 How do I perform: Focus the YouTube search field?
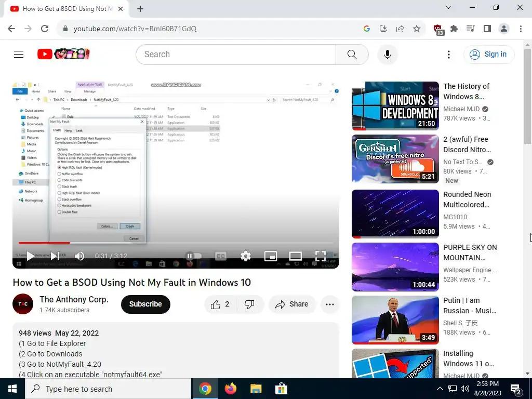coord(236,54)
